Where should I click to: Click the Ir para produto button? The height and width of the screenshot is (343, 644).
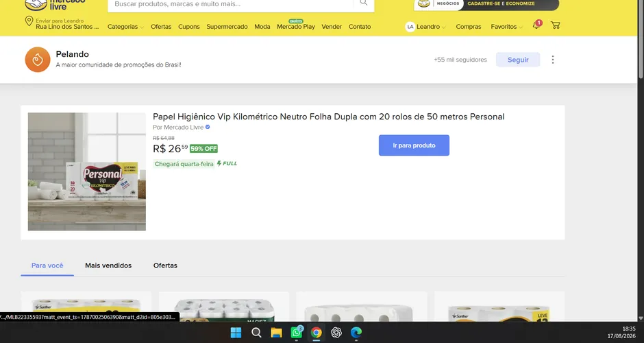pos(414,145)
